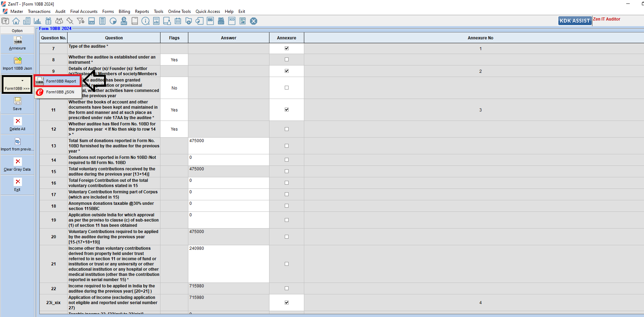Click the newspaper layout toolbar icon
This screenshot has width=644, height=317.
[243, 21]
